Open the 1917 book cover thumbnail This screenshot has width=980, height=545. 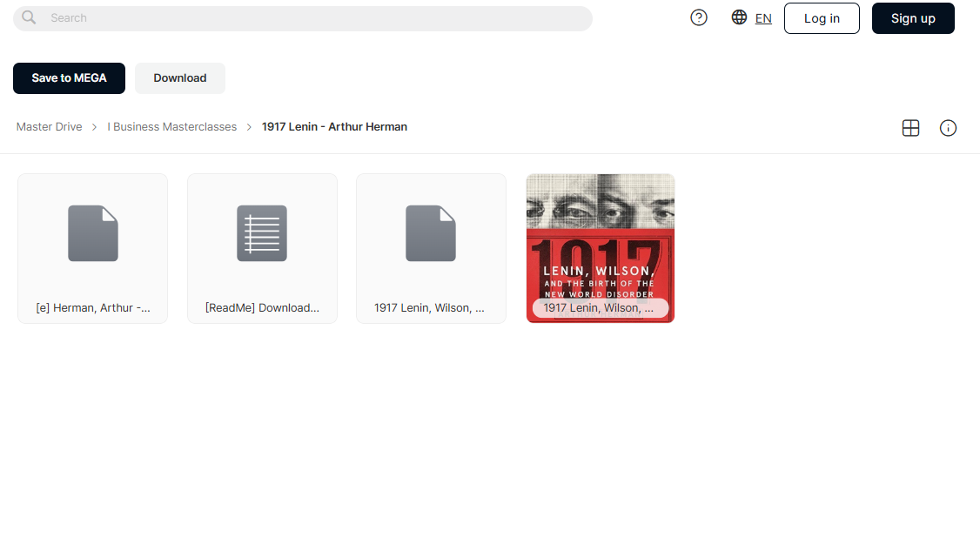tap(601, 248)
